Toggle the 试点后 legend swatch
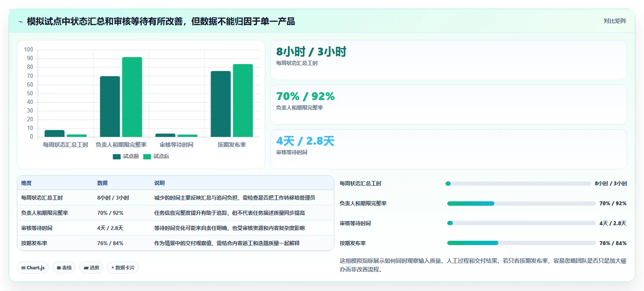Screen dimensions: 644x291 click(x=147, y=156)
